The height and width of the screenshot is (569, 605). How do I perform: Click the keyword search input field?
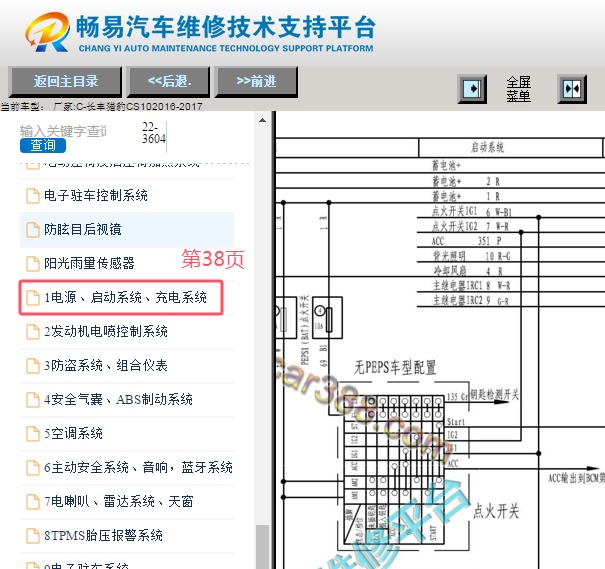(63, 131)
